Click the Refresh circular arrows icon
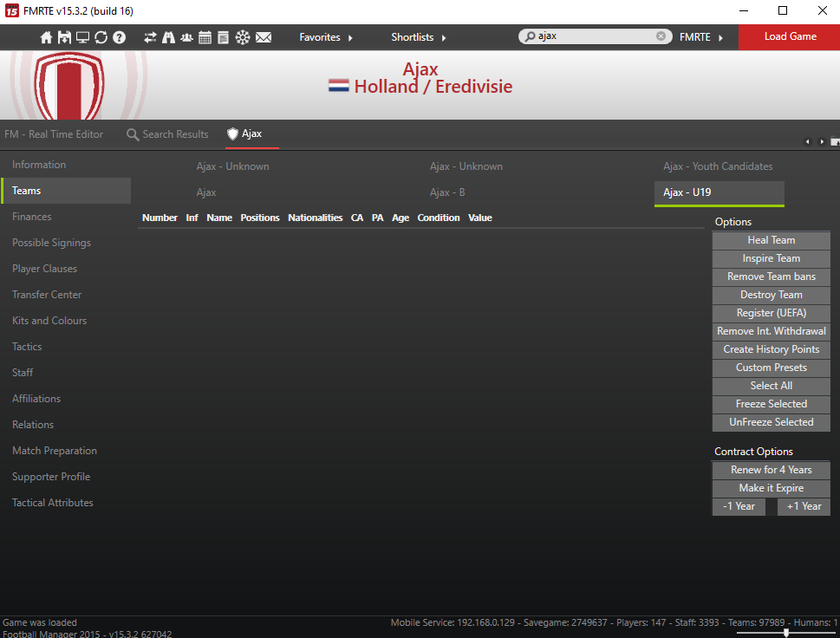 point(101,37)
